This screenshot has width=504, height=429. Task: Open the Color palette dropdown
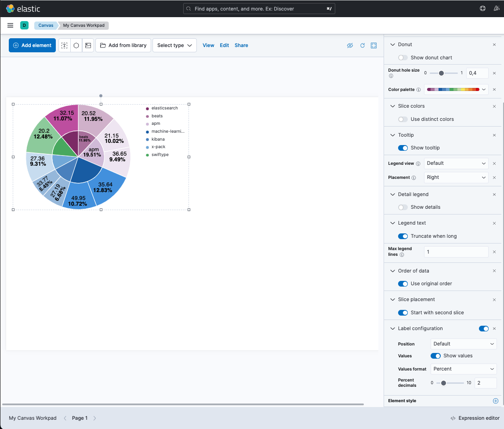(456, 89)
